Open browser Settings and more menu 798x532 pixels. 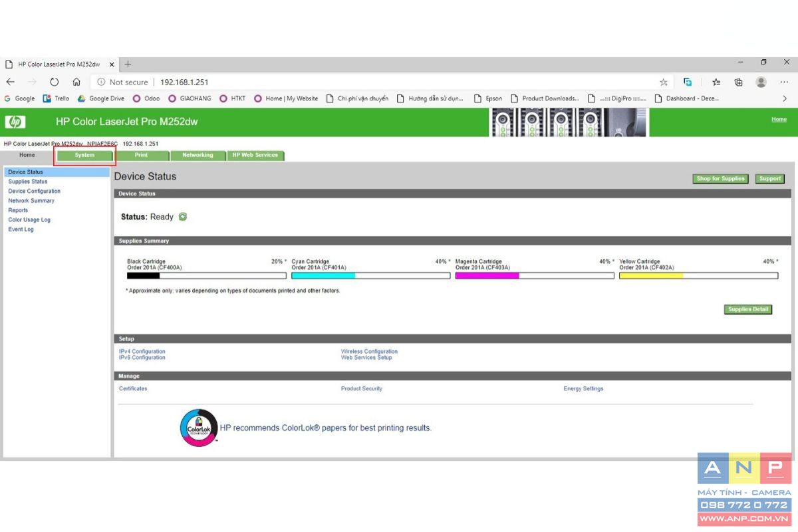coord(784,82)
